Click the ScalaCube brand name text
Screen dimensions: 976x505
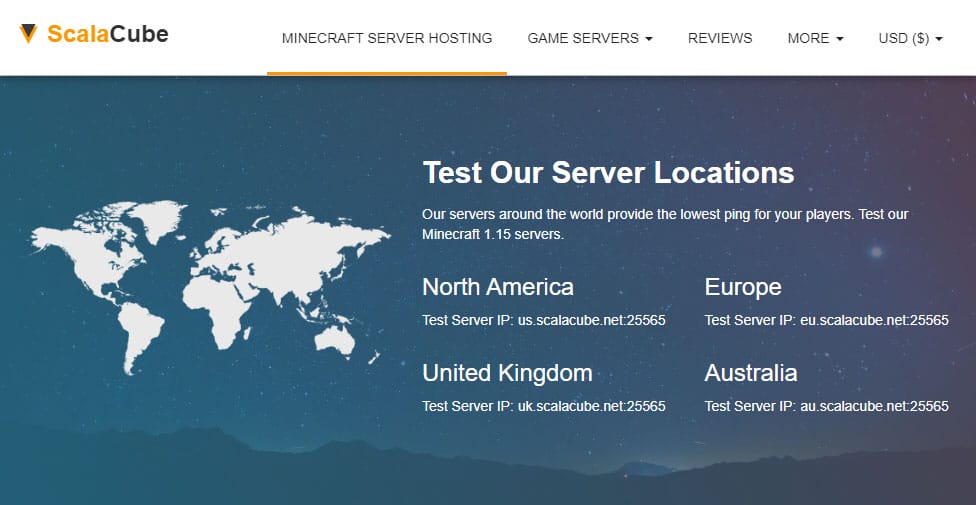point(108,35)
